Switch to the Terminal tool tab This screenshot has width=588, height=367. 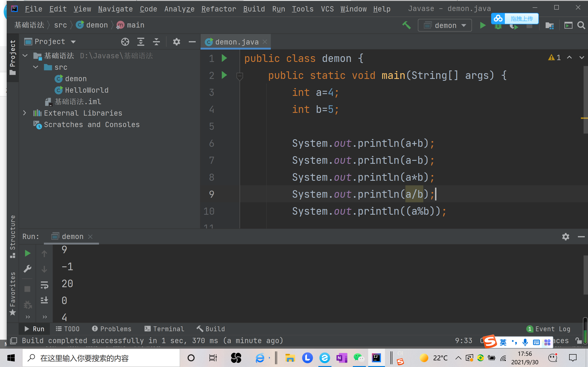point(164,329)
